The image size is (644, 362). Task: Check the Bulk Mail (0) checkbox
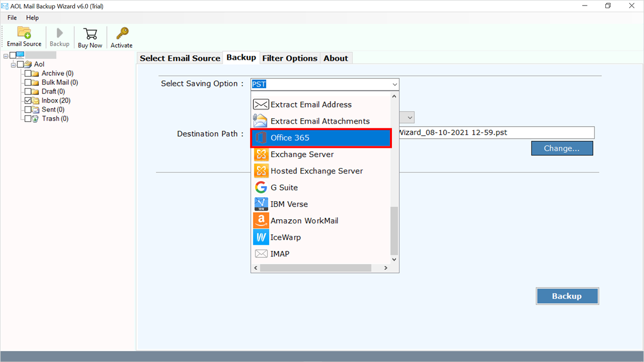(28, 82)
